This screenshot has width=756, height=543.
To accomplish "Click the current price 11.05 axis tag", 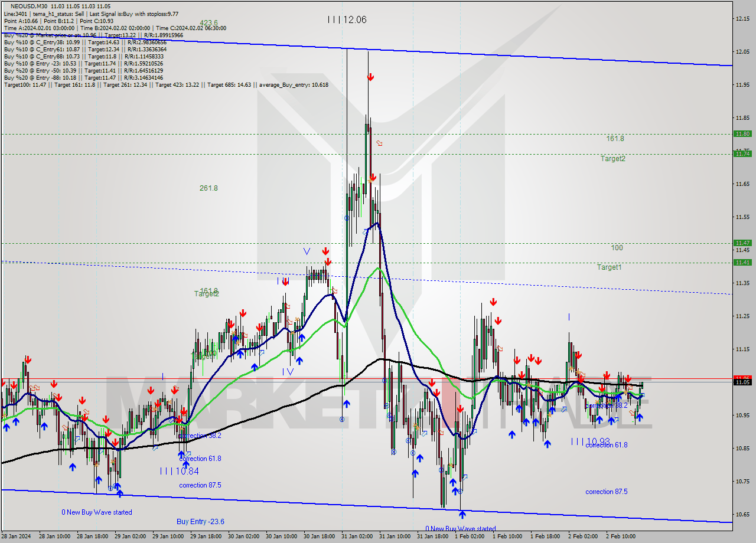I will point(742,382).
